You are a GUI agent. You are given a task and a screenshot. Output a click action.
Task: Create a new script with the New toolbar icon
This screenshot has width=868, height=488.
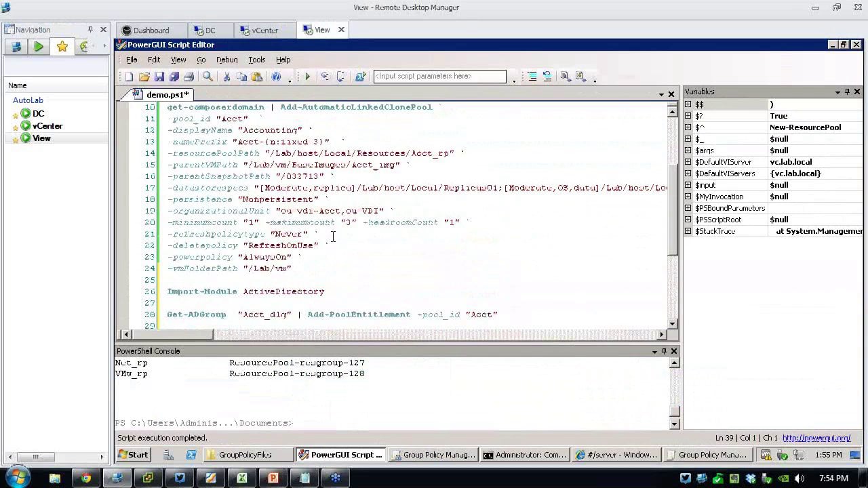click(129, 77)
